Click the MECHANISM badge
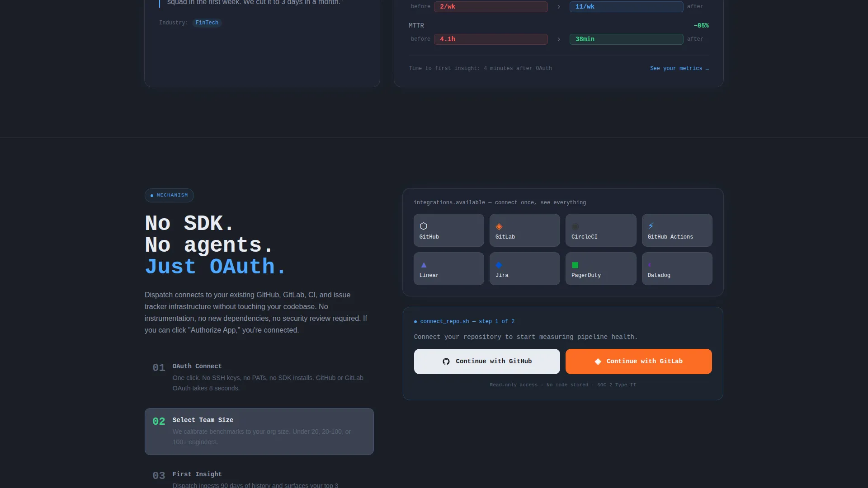 [x=169, y=195]
